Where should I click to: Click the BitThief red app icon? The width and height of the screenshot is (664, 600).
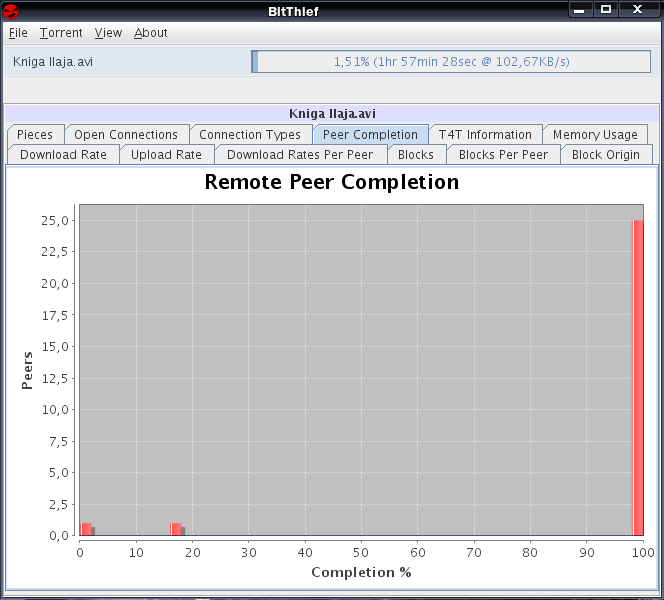click(11, 11)
